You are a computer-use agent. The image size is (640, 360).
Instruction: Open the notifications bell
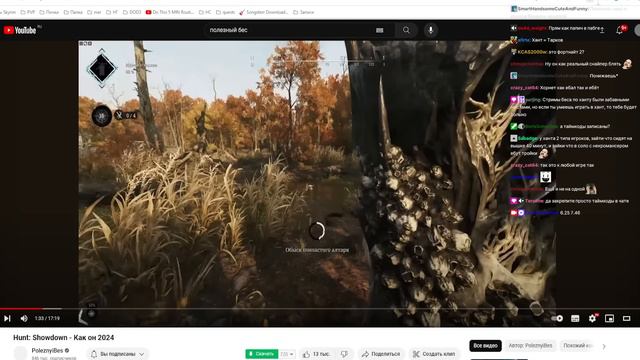click(620, 30)
